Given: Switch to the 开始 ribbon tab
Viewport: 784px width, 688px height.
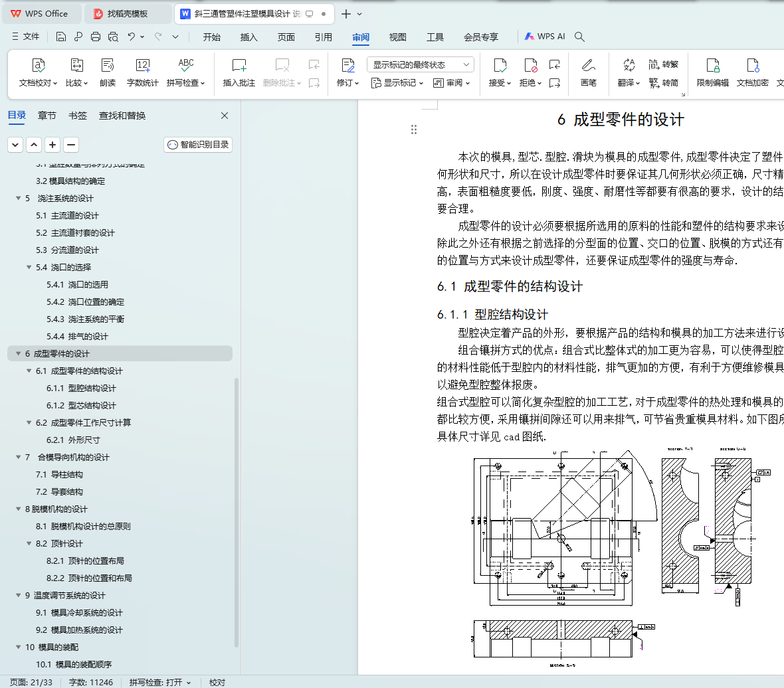Looking at the screenshot, I should (211, 37).
